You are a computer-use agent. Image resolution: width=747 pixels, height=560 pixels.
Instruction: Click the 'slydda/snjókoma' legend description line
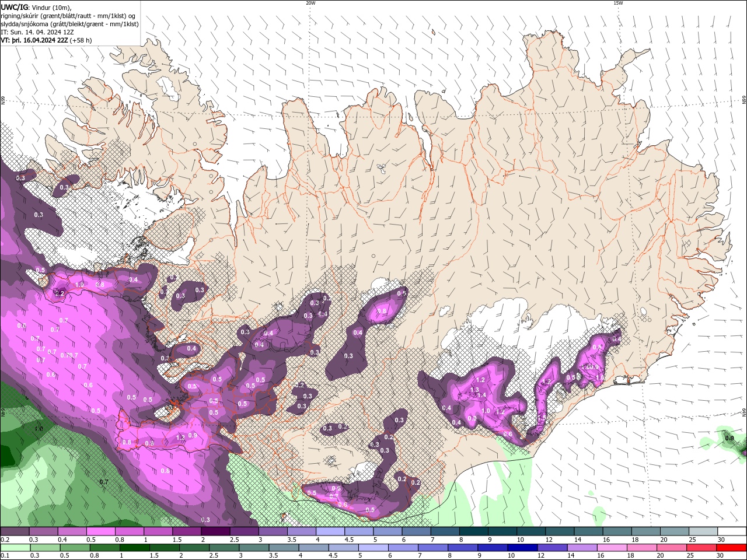point(69,24)
